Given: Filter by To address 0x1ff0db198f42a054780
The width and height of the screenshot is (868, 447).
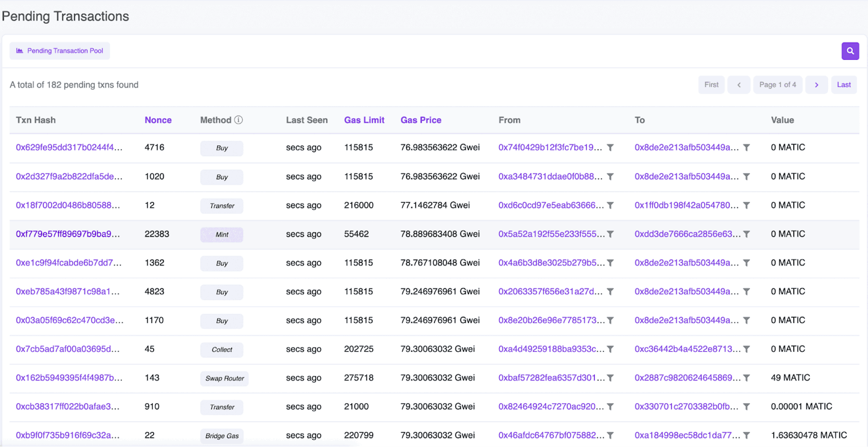Looking at the screenshot, I should click(x=746, y=205).
